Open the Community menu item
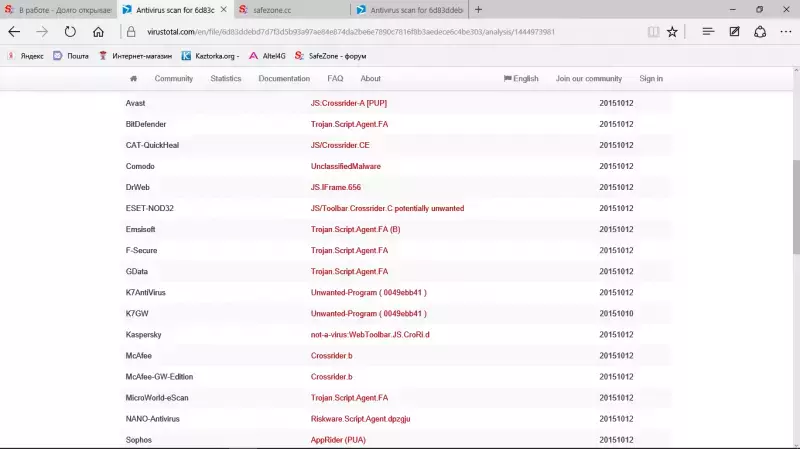Viewport: 800px width, 449px height. point(173,79)
